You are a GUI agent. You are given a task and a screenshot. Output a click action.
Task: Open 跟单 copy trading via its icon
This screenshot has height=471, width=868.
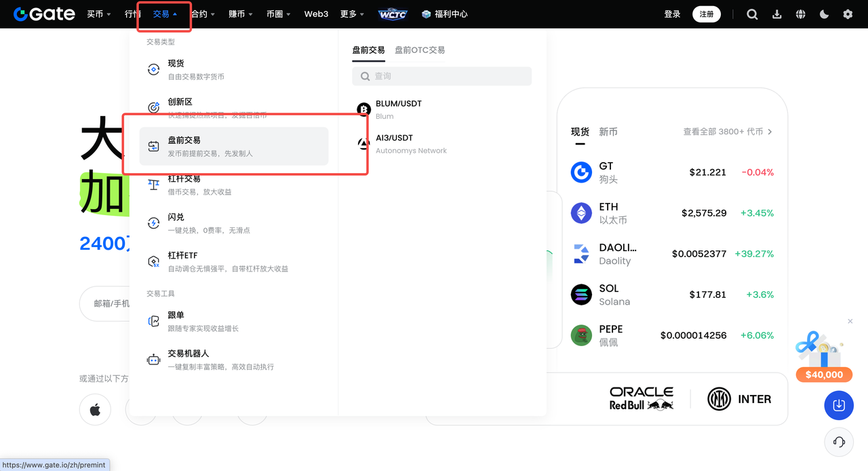tap(153, 320)
